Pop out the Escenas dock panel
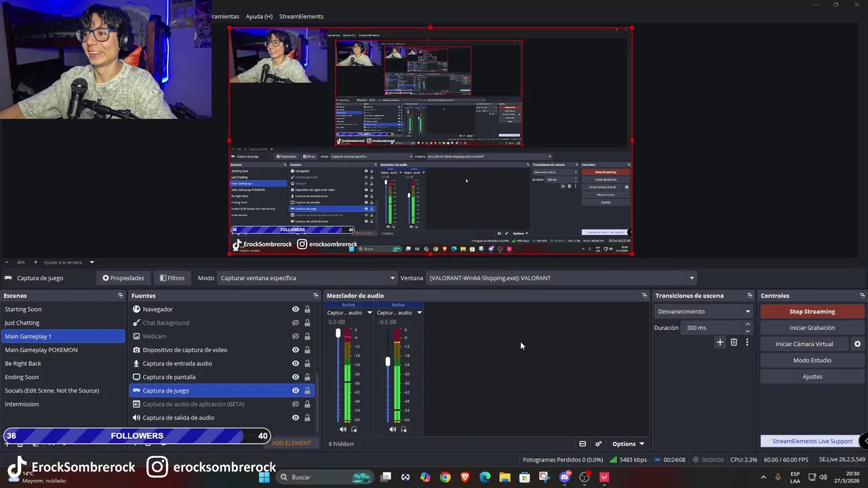 tap(121, 296)
